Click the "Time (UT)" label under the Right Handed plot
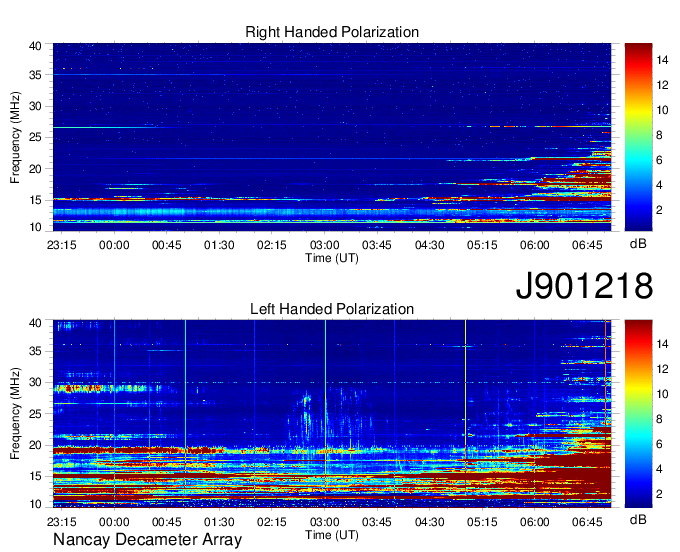680x552 pixels. [332, 258]
